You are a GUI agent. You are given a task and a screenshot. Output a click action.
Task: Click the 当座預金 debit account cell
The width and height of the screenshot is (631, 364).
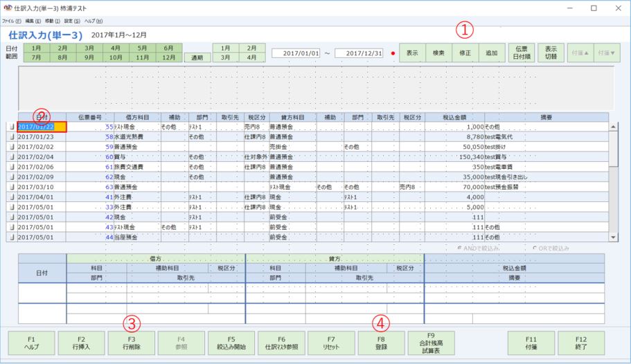pos(138,237)
